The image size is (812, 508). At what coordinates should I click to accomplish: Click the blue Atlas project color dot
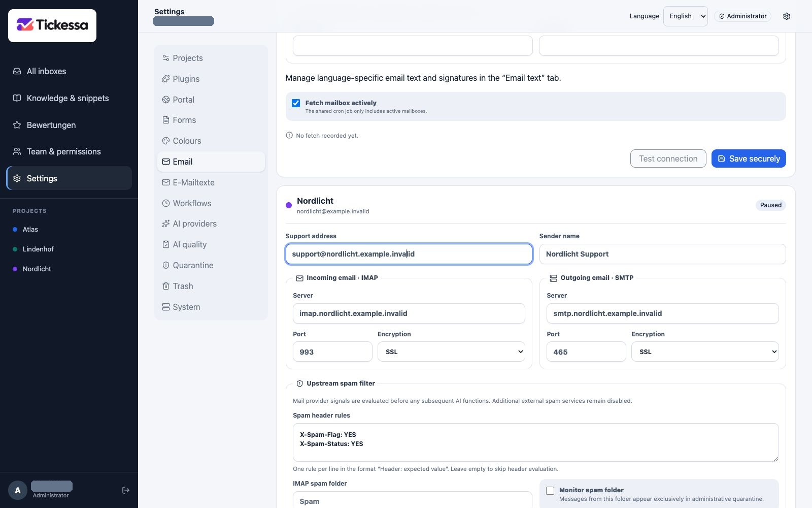[x=15, y=230]
